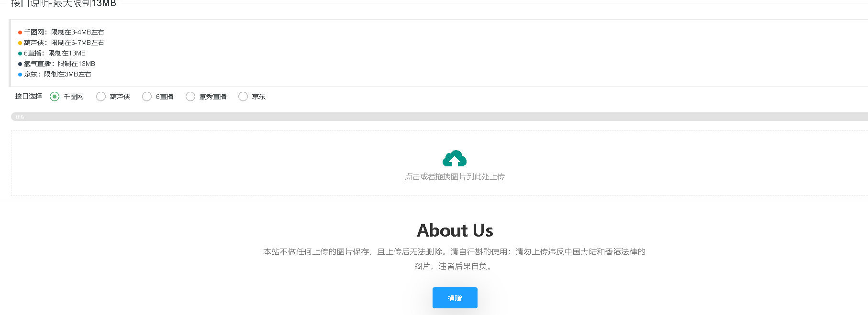Screen dimensions: 868x315
Task: Click the 6直播：限制在13MB note
Action: (x=55, y=53)
